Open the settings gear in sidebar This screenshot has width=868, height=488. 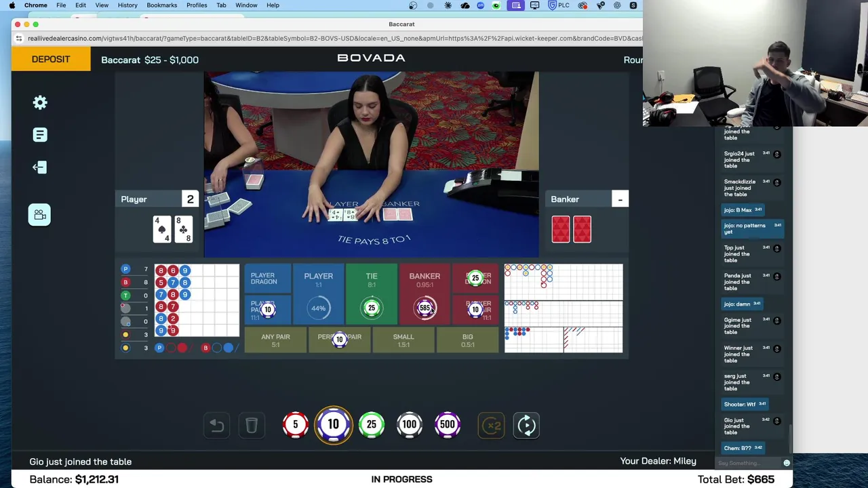click(x=40, y=102)
